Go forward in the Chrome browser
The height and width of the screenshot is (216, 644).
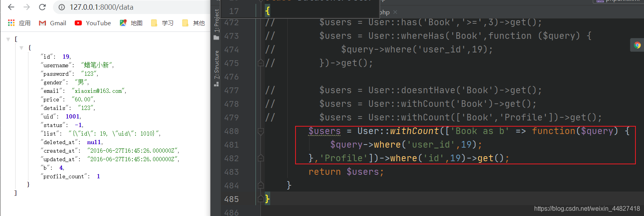[x=26, y=7]
